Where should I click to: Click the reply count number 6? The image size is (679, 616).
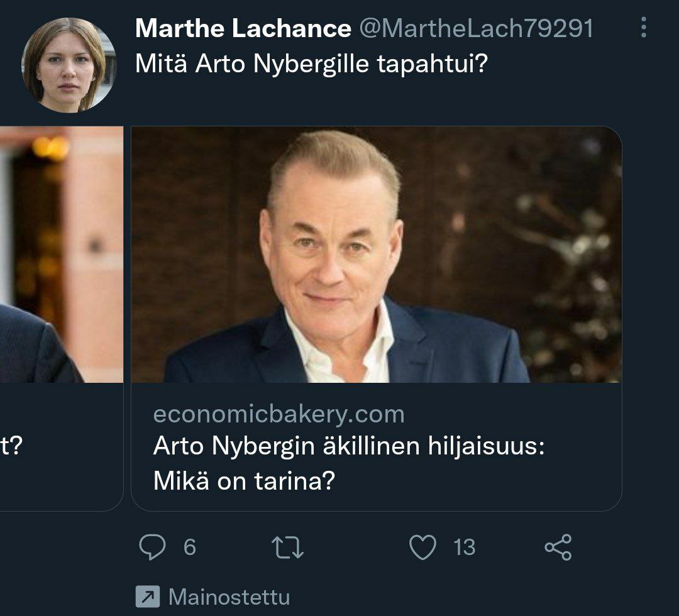tap(189, 547)
